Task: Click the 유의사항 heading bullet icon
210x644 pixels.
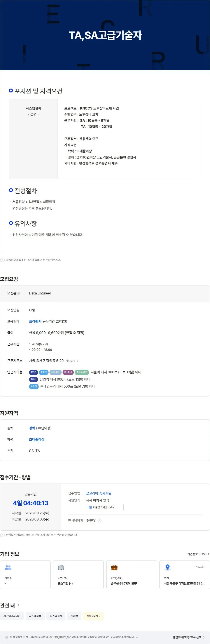Action: [11, 223]
